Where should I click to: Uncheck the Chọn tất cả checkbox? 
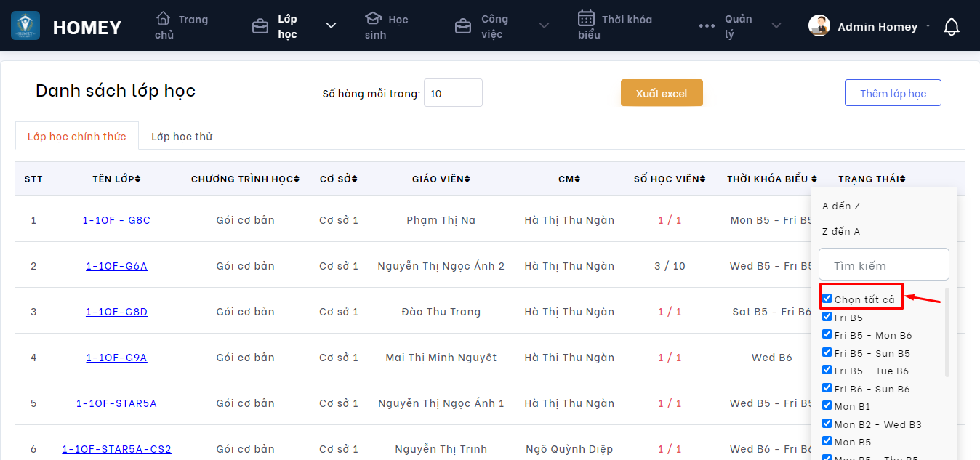click(827, 299)
